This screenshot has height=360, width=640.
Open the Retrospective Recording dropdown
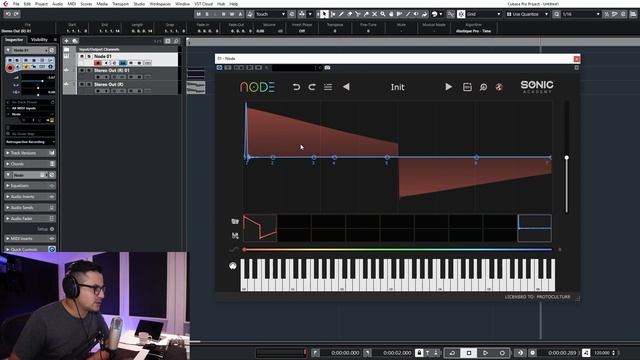pyautogui.click(x=30, y=142)
